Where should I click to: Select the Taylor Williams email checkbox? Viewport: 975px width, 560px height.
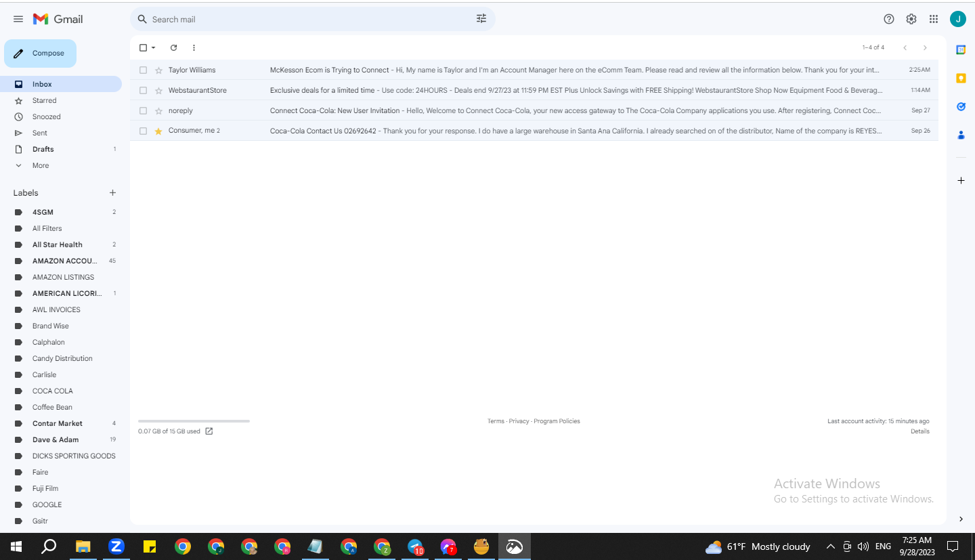(x=143, y=70)
